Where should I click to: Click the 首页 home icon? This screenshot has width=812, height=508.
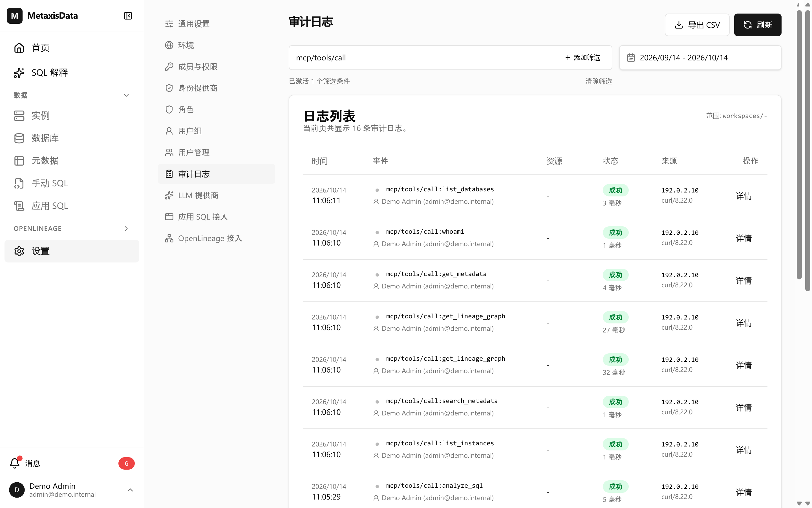[x=19, y=48]
